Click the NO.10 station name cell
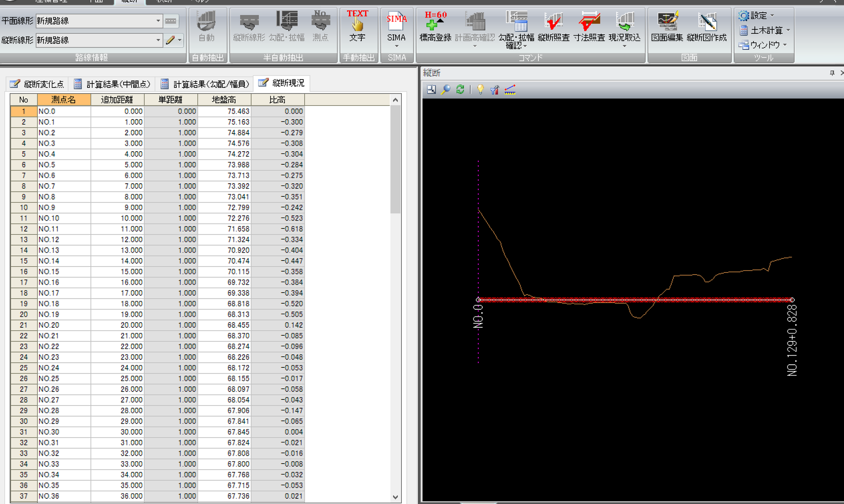Viewport: 844px width, 504px height. click(x=64, y=218)
